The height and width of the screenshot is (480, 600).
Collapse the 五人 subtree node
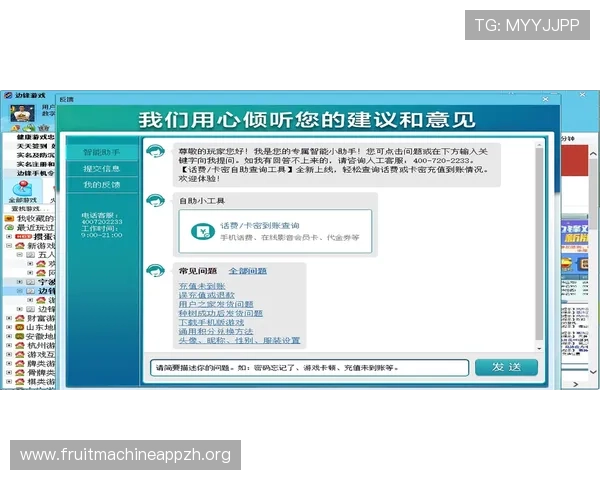pos(20,255)
